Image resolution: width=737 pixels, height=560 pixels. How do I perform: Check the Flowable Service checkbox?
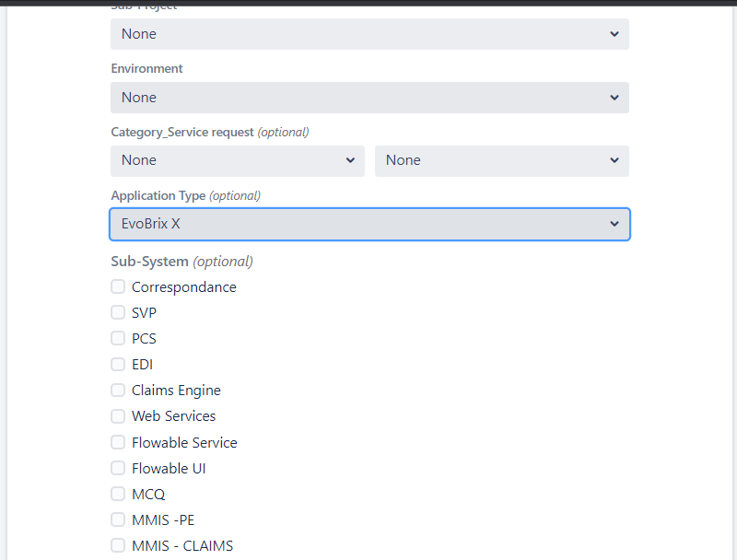click(x=118, y=442)
